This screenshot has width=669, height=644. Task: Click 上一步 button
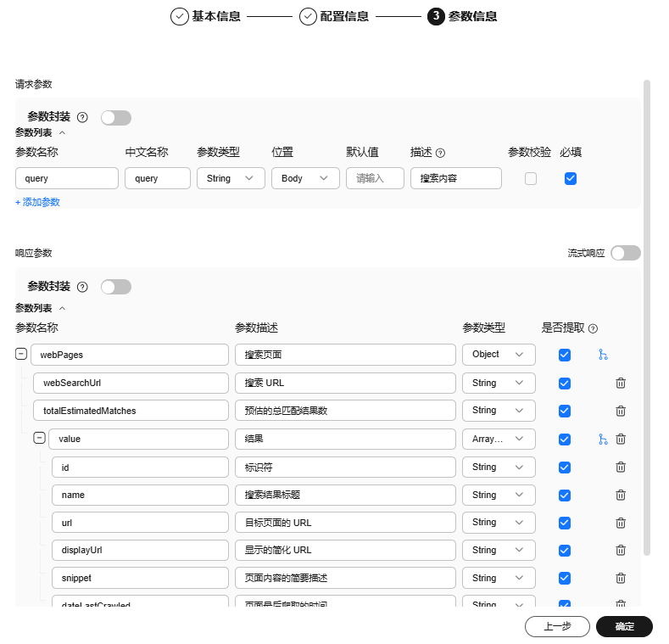click(557, 626)
